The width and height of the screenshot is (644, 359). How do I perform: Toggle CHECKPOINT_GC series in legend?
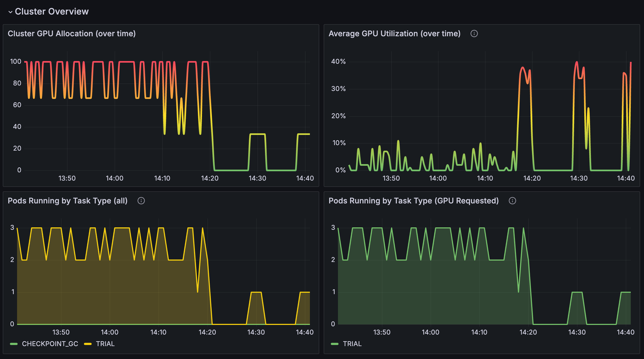(50, 344)
